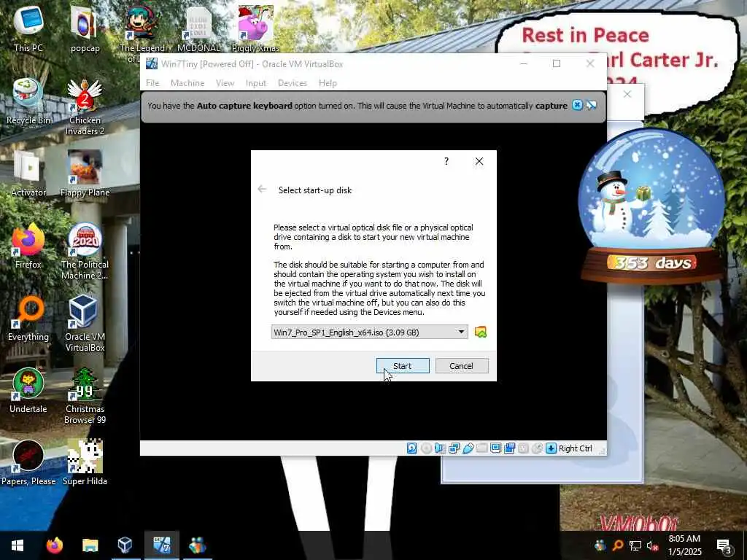The height and width of the screenshot is (560, 747).
Task: Select the Activator desktop icon
Action: [x=28, y=174]
